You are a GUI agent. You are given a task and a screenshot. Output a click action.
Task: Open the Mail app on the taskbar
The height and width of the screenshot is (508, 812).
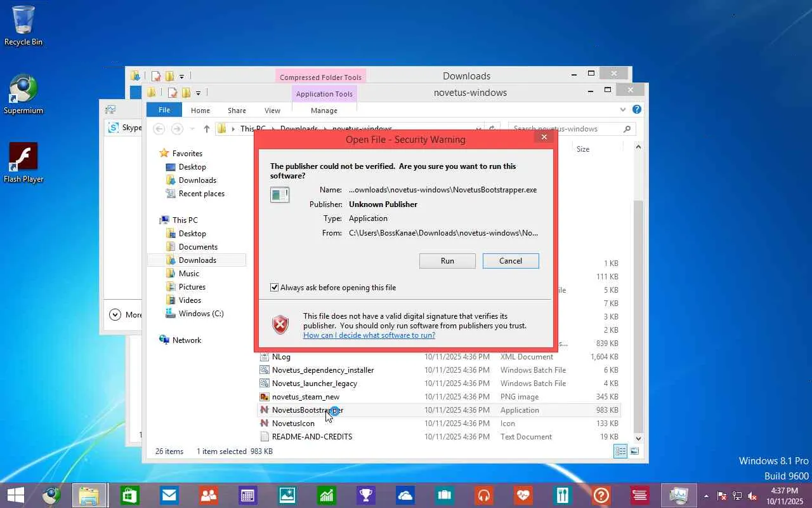click(169, 495)
